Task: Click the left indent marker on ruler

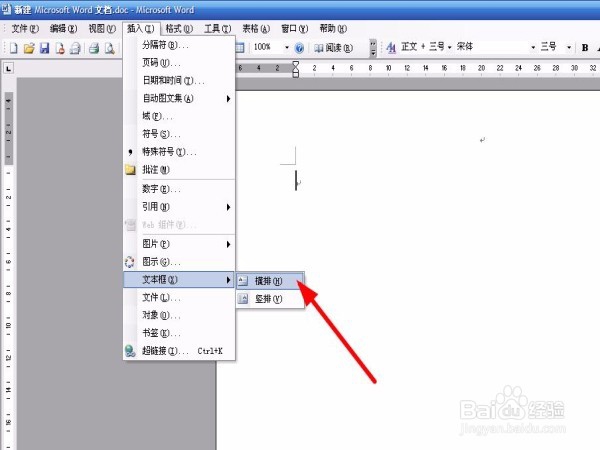Action: pyautogui.click(x=296, y=73)
